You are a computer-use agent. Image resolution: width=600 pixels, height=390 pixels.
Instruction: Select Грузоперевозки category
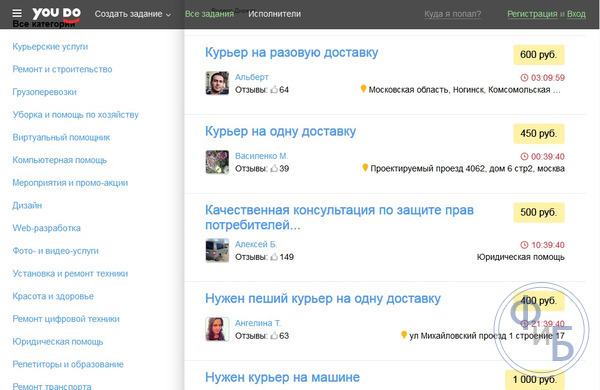pos(44,92)
